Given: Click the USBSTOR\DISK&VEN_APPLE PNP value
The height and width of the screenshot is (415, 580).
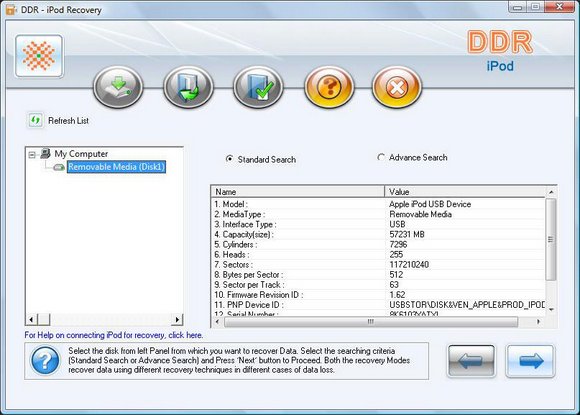Looking at the screenshot, I should point(467,305).
